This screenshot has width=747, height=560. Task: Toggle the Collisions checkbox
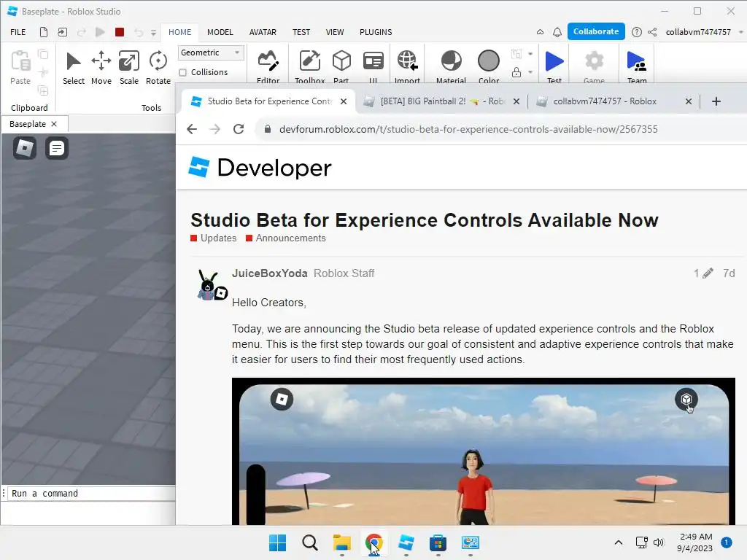click(183, 72)
